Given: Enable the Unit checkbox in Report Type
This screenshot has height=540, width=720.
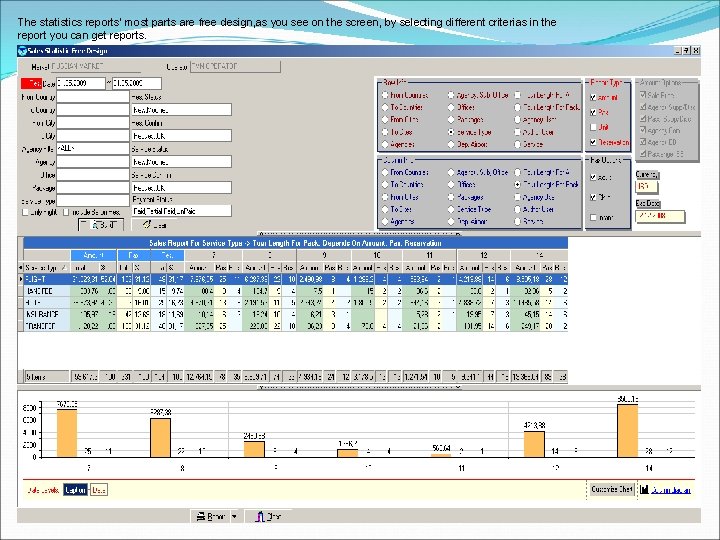Looking at the screenshot, I should 593,127.
